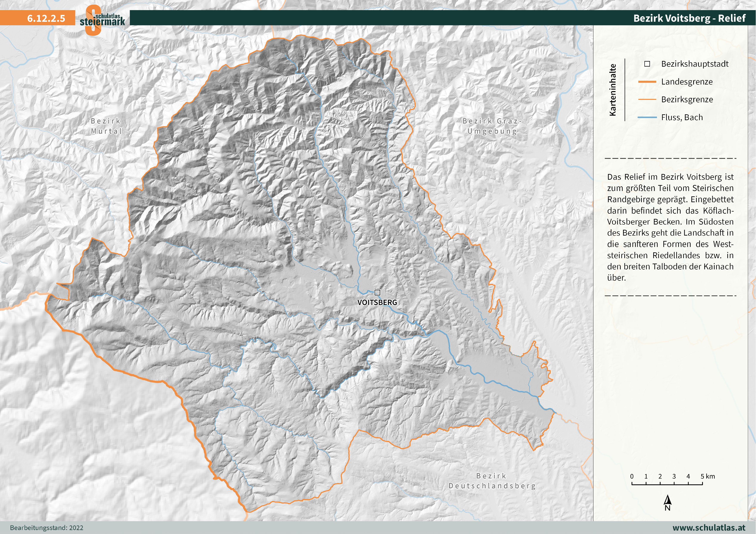Click the VOITSBERG city label
This screenshot has height=534, width=756.
point(377,302)
